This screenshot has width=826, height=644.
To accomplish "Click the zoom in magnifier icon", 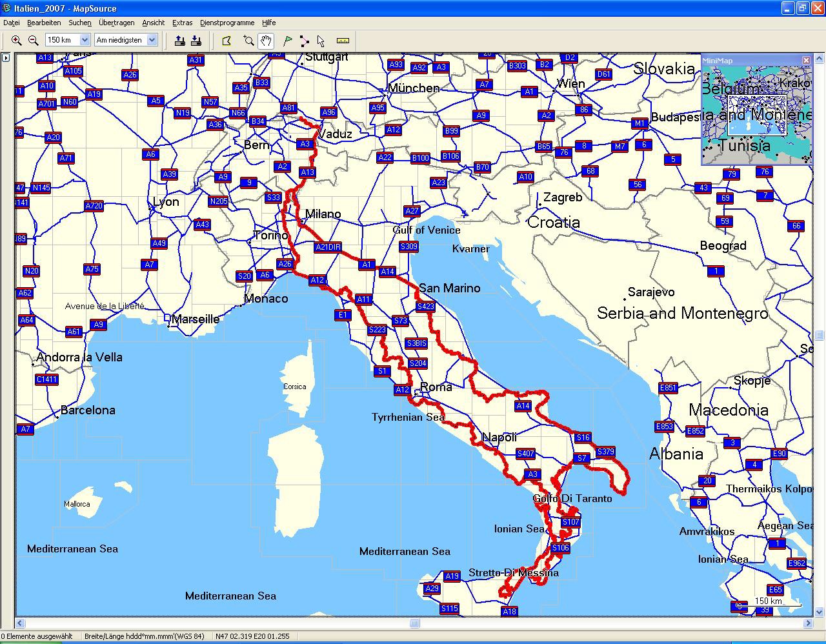I will tap(17, 41).
